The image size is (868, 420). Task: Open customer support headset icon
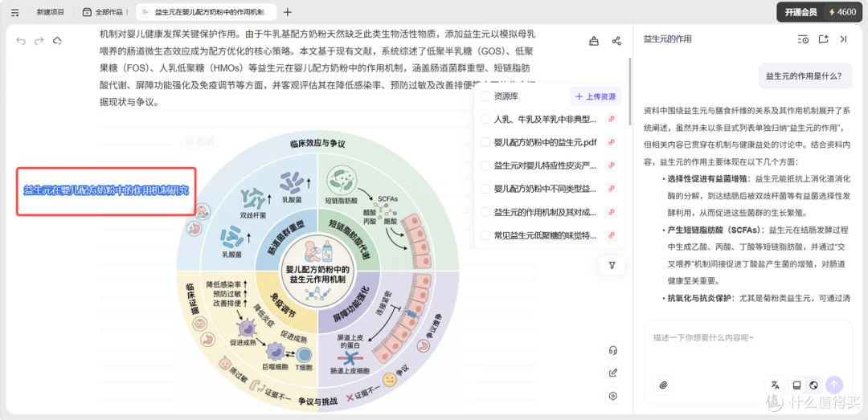tap(612, 350)
